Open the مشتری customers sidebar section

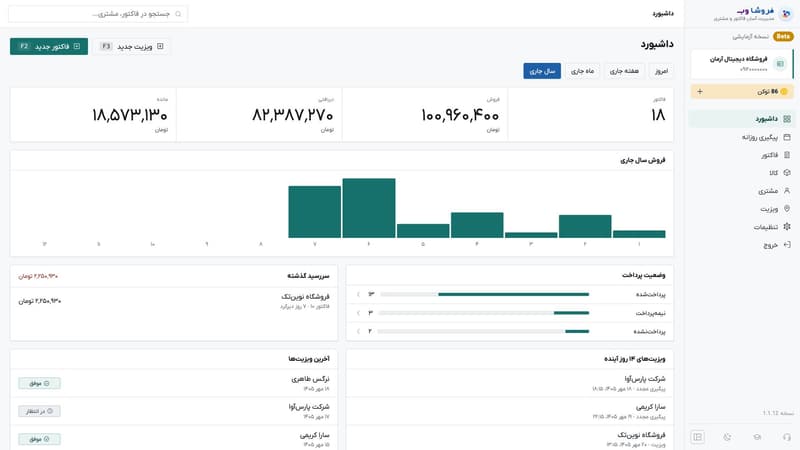(741, 191)
